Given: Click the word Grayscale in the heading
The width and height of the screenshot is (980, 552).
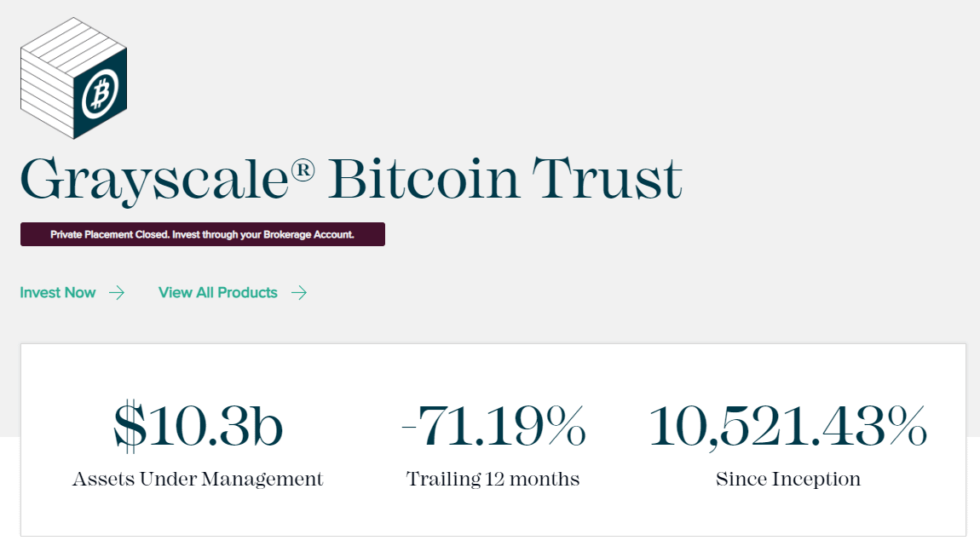Looking at the screenshot, I should tap(153, 179).
